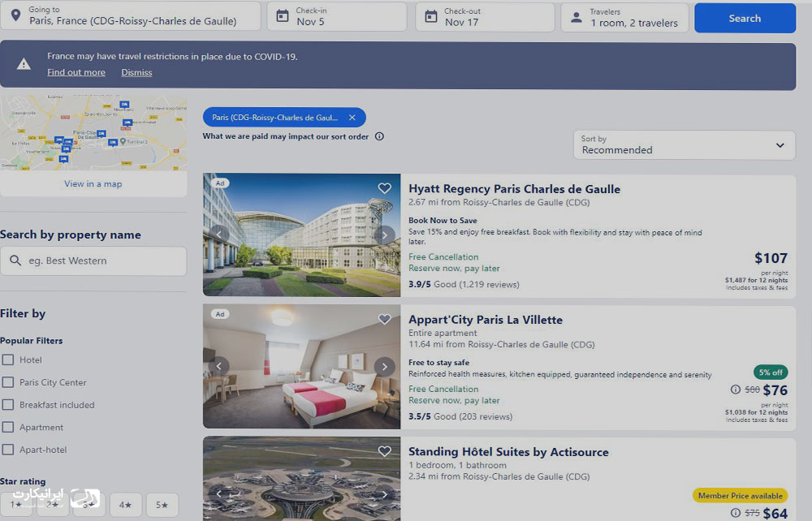Image resolution: width=812 pixels, height=521 pixels.
Task: Enable the Breakfast included filter
Action: pyautogui.click(x=8, y=405)
